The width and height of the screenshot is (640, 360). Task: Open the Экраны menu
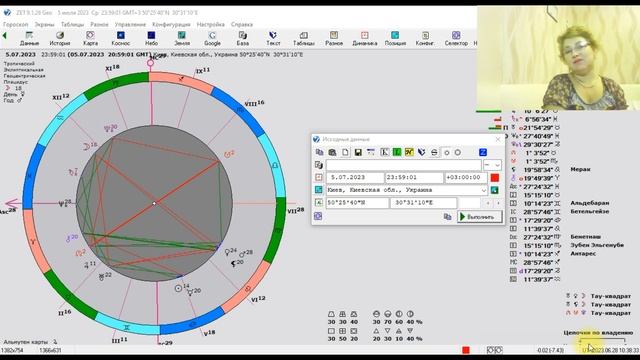click(44, 24)
